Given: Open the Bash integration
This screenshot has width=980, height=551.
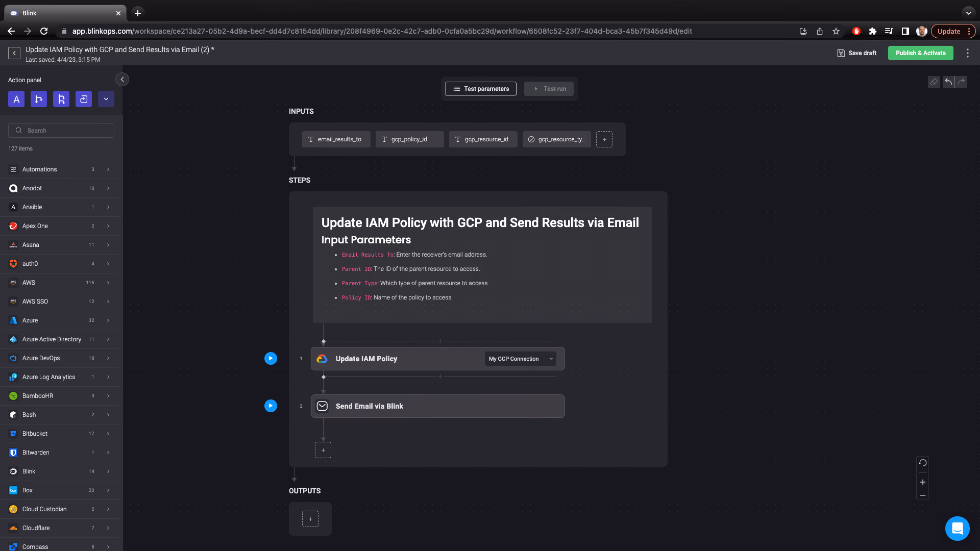Looking at the screenshot, I should (59, 415).
